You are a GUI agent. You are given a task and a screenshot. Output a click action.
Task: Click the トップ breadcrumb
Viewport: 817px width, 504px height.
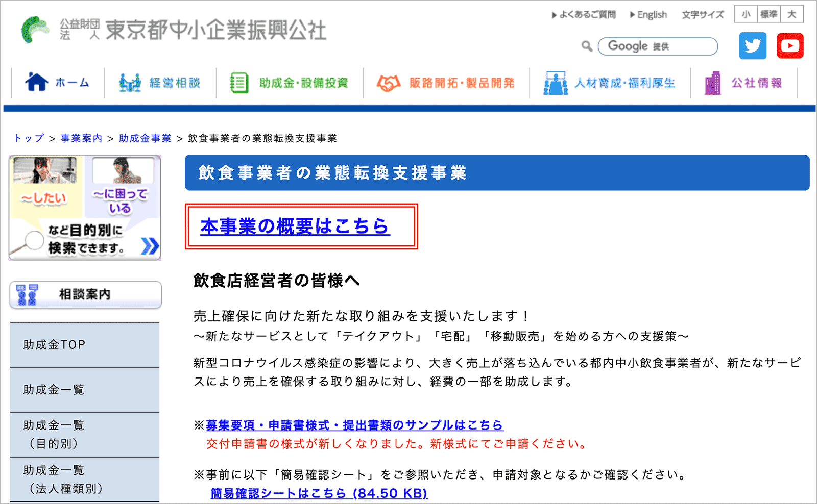[29, 138]
